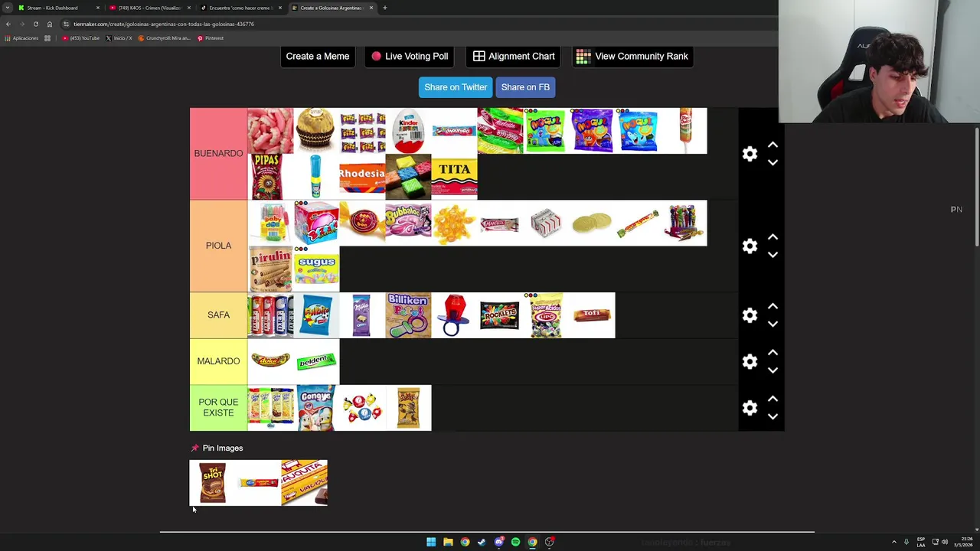Start a Live Voting Poll
This screenshot has height=551, width=980.
410,56
